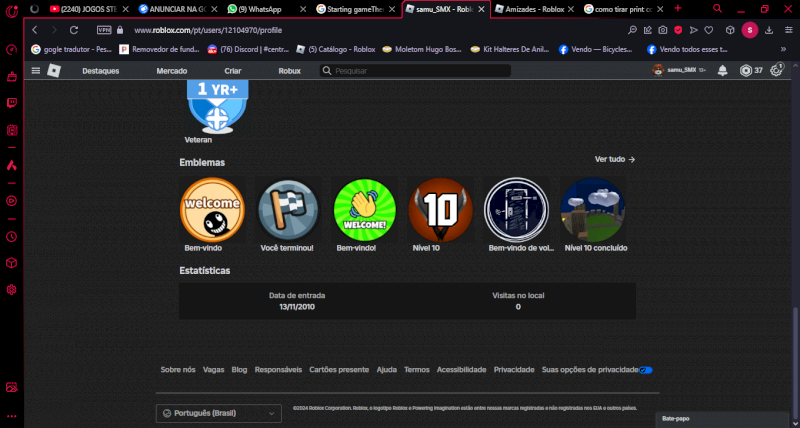Open the green waving hand Bem-vindo! badge

[x=364, y=210]
